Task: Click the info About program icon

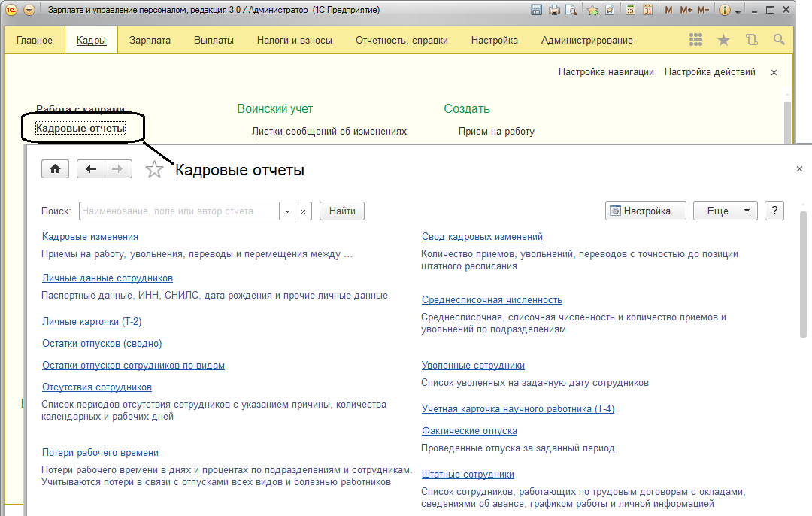Action: click(x=725, y=10)
